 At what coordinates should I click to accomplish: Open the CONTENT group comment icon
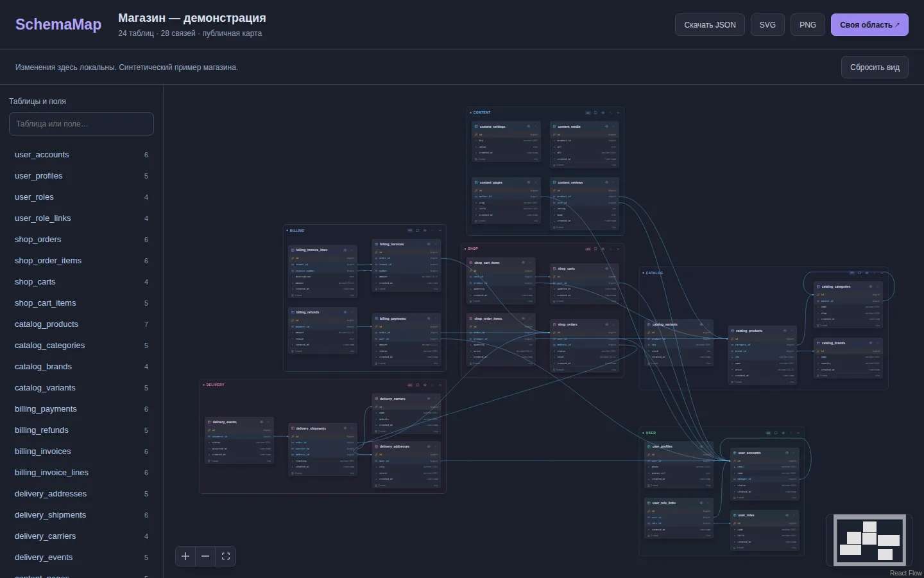(595, 112)
